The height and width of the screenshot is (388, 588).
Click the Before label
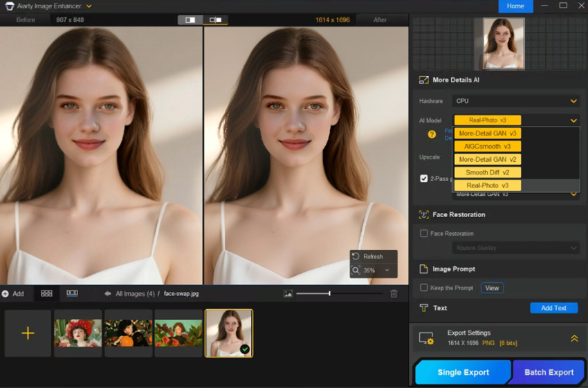26,20
